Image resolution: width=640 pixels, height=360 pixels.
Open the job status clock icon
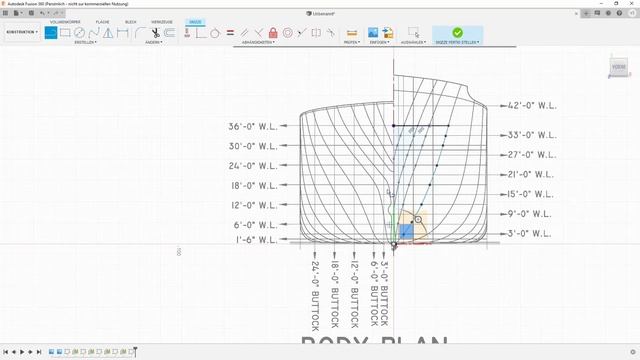pyautogui.click(x=608, y=13)
